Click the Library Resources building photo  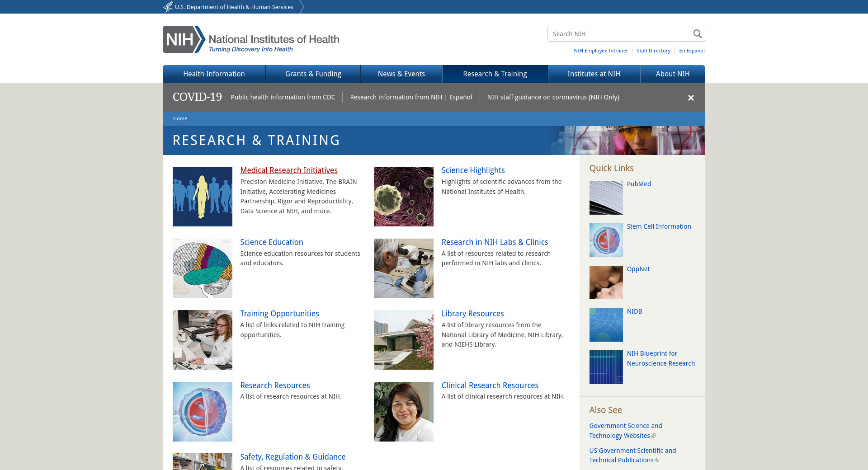pyautogui.click(x=403, y=340)
